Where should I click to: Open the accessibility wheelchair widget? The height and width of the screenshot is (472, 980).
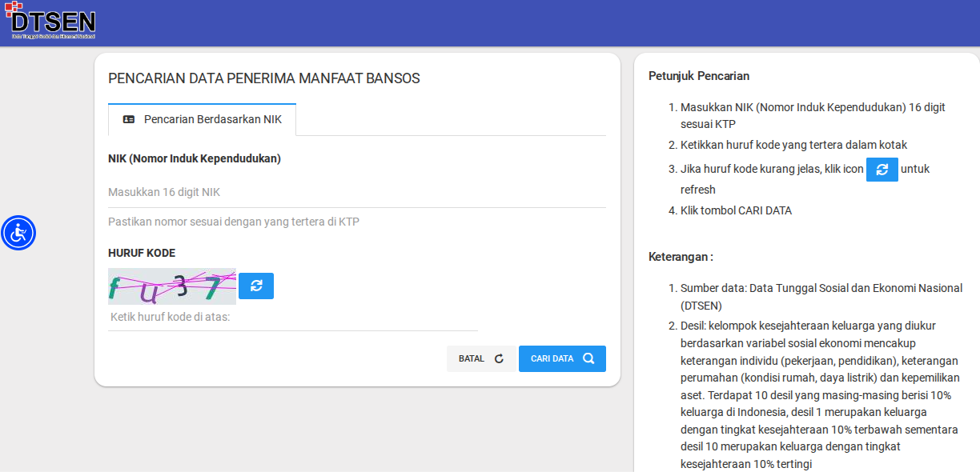(x=18, y=233)
